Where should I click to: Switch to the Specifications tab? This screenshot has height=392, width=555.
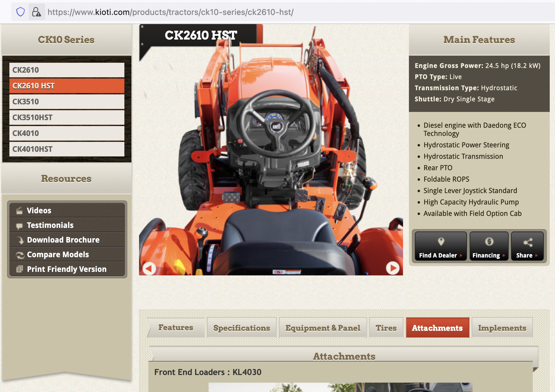(242, 328)
